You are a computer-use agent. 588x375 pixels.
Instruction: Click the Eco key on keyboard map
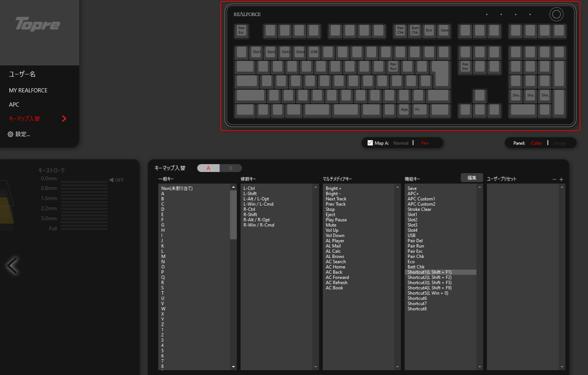pyautogui.click(x=429, y=30)
